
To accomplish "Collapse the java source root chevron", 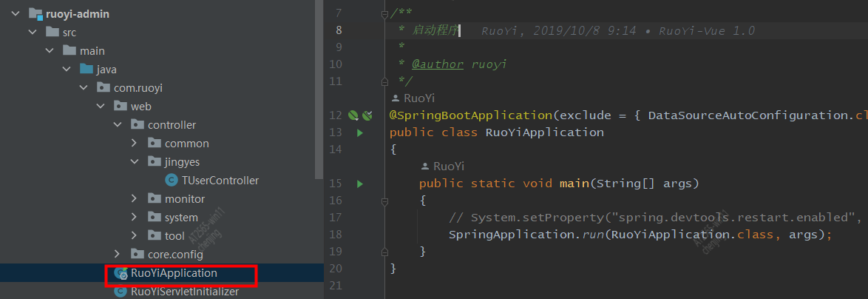I will point(67,70).
